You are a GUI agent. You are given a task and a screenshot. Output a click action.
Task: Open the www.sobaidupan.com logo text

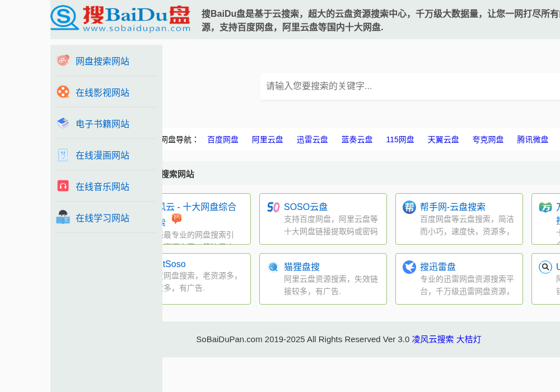pos(137,29)
